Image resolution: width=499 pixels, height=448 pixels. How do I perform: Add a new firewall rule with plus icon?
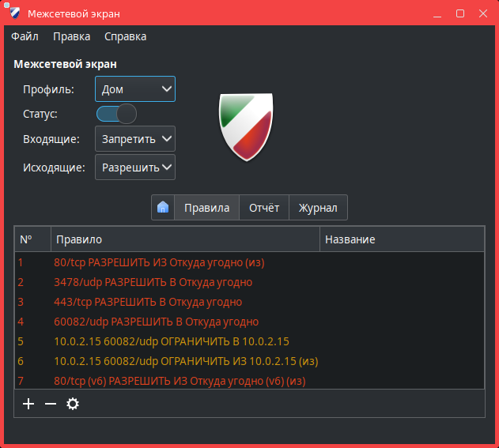pyautogui.click(x=28, y=404)
